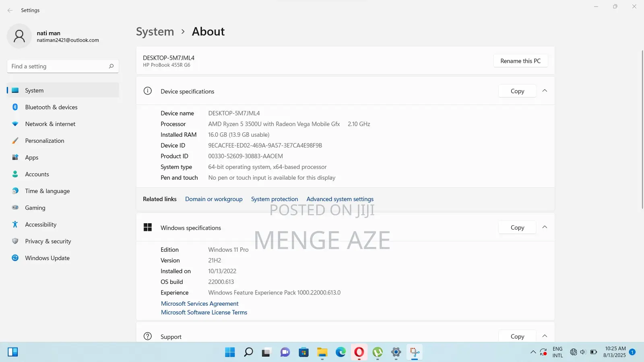Open File Explorer from the taskbar

pos(322,352)
